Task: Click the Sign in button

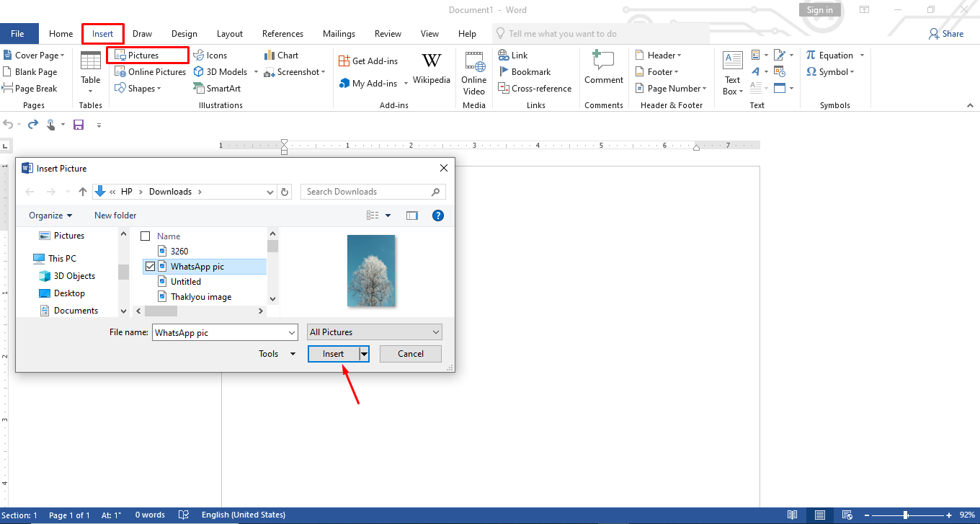Action: pyautogui.click(x=820, y=9)
